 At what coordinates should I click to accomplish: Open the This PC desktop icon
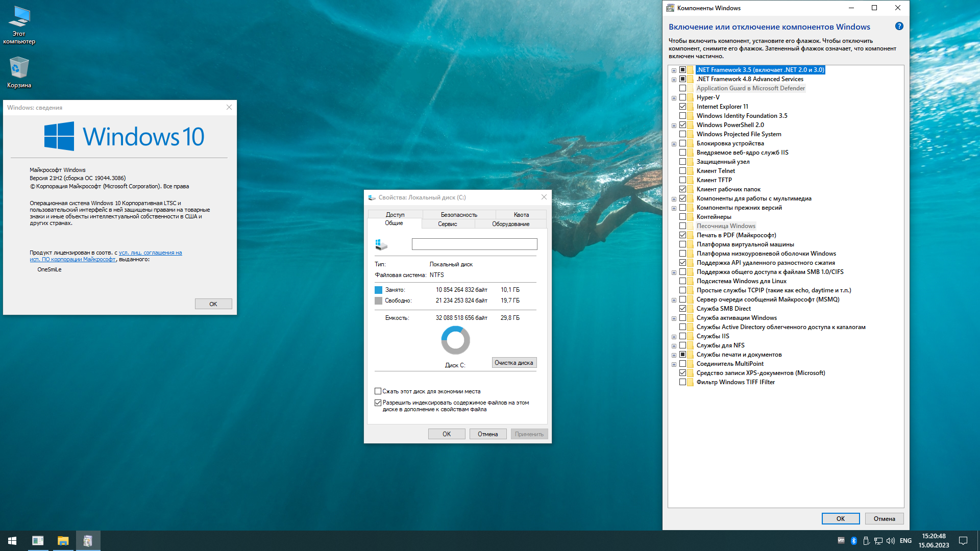(19, 24)
